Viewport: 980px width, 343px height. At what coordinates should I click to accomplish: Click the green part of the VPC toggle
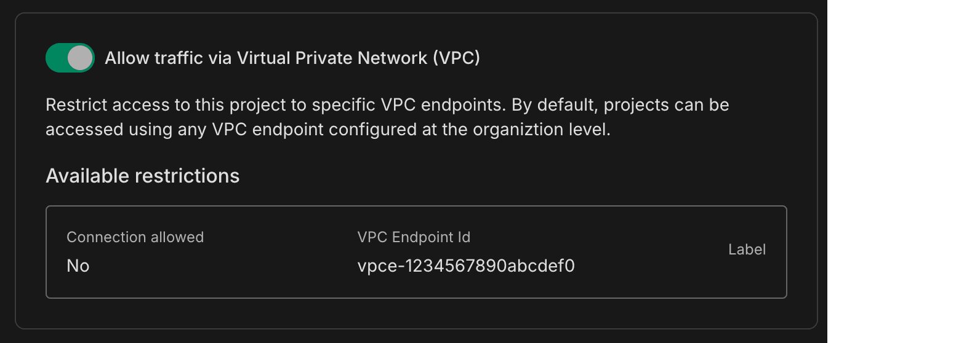(55, 58)
